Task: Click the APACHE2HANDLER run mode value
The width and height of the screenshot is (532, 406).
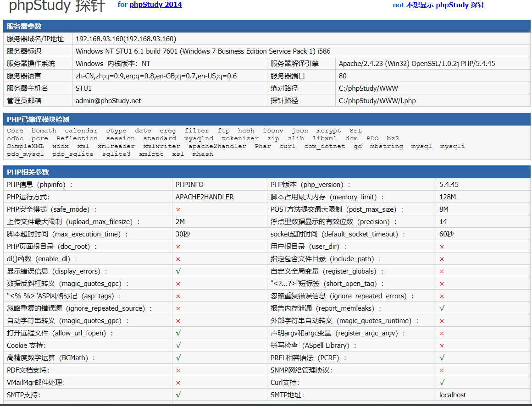Action: (x=205, y=197)
